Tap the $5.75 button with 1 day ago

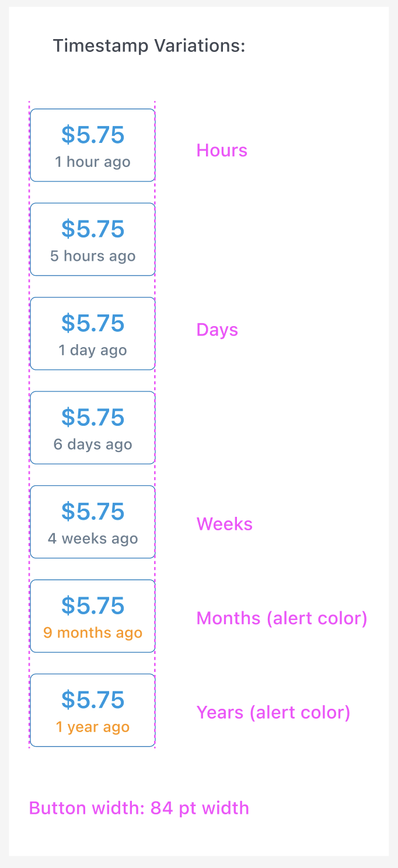pos(92,334)
